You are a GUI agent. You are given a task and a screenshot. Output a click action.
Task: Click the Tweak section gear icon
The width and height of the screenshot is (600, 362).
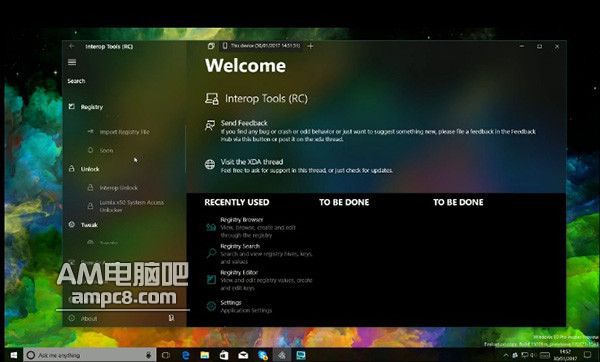click(x=72, y=225)
